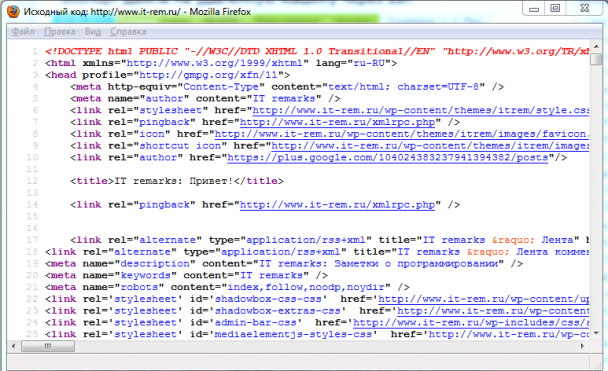Click the vertical scrollbar up arrow

(596, 47)
